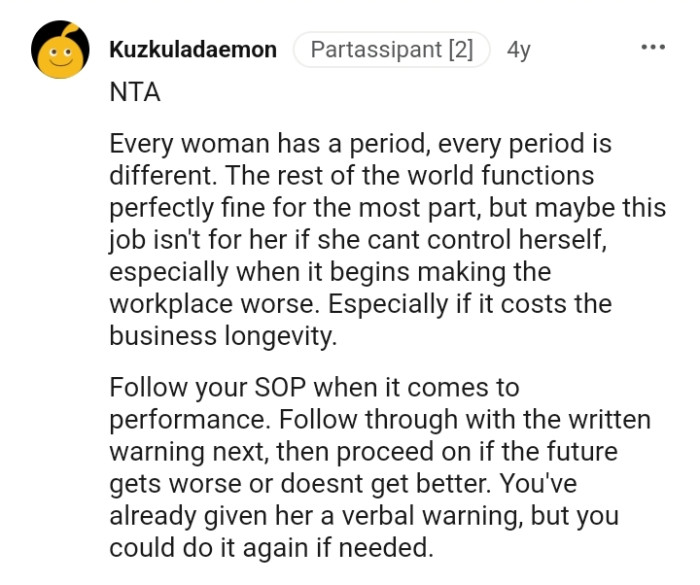Click the line 'especially when it begins making the'
The image size is (700, 585).
330,272
